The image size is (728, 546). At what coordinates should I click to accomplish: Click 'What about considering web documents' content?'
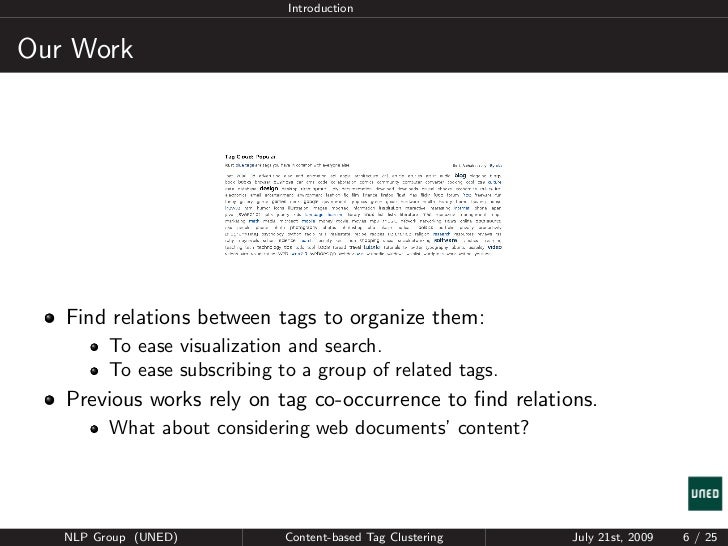click(x=319, y=428)
